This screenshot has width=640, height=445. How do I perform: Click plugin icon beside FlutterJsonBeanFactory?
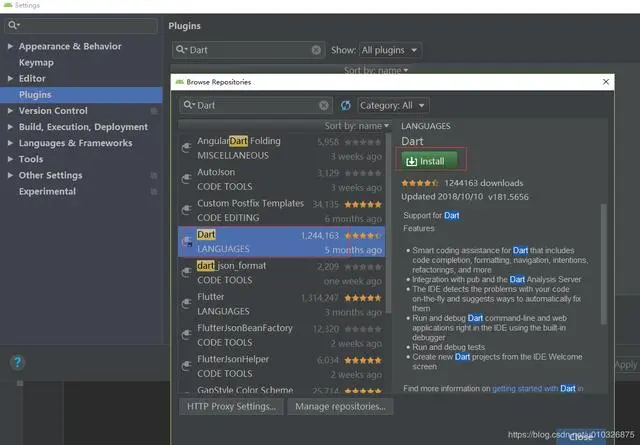187,335
